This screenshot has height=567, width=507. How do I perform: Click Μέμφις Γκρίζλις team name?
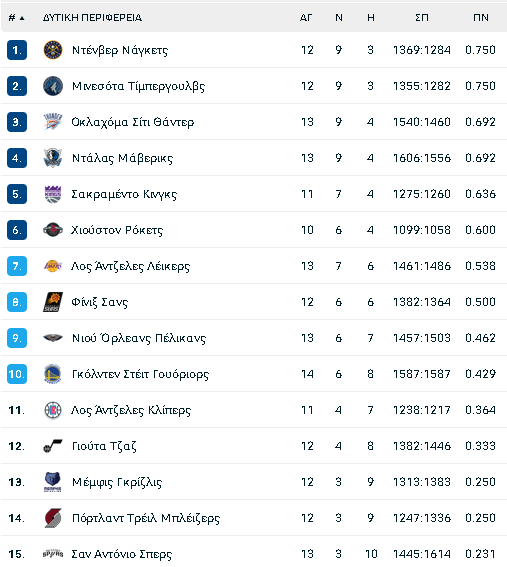point(117,482)
